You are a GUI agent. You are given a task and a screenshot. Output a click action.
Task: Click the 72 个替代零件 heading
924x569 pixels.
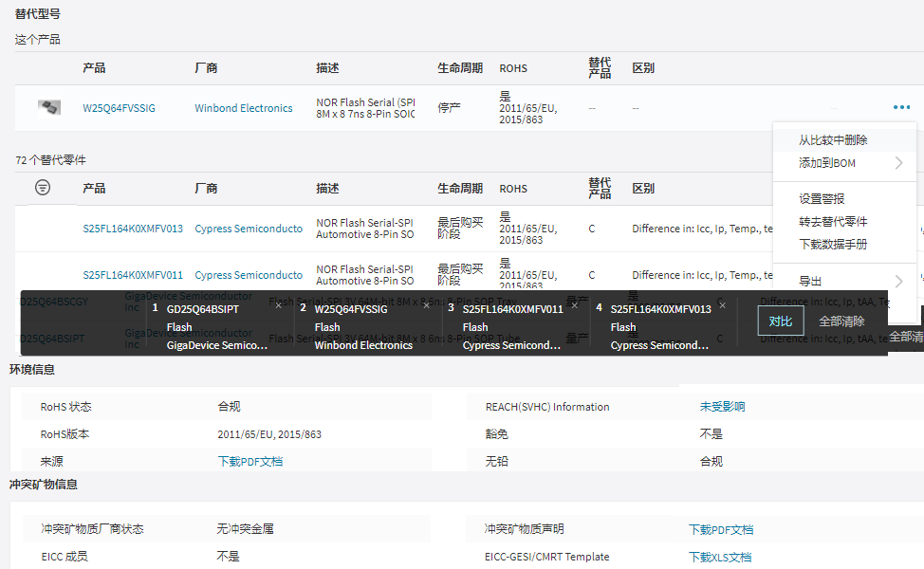tap(50, 160)
